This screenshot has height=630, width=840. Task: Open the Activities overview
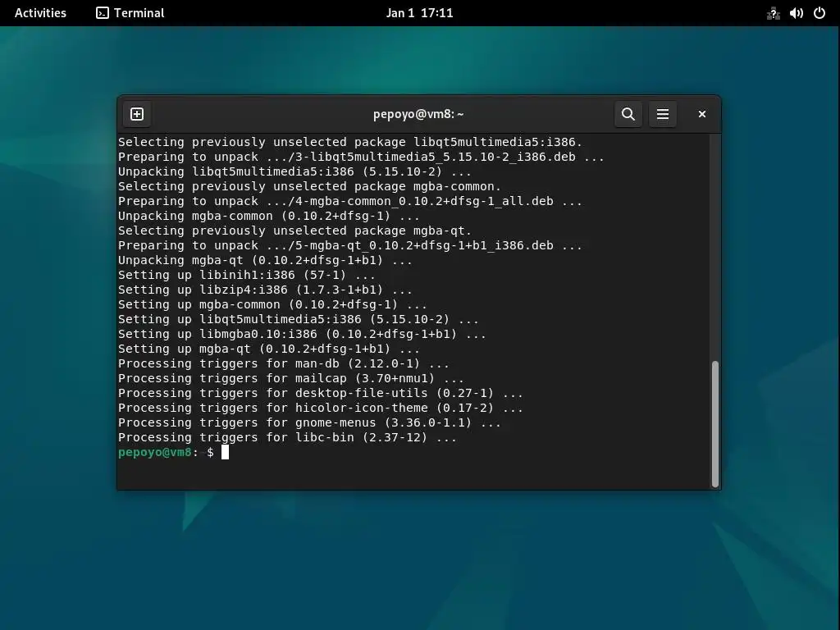[40, 13]
